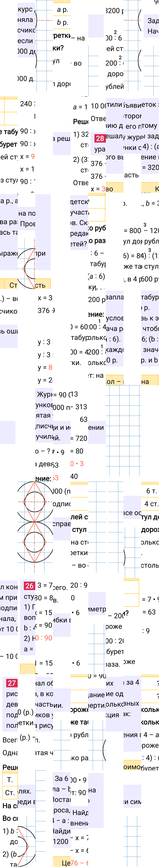Click the red '0 • 3' expression
This screenshot has height=868, width=159.
click(77, 464)
